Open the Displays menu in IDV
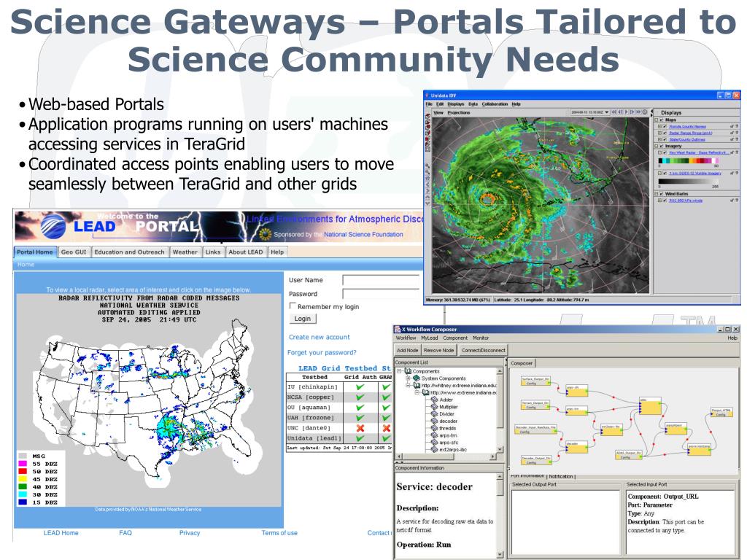The height and width of the screenshot is (560, 747). [x=455, y=104]
